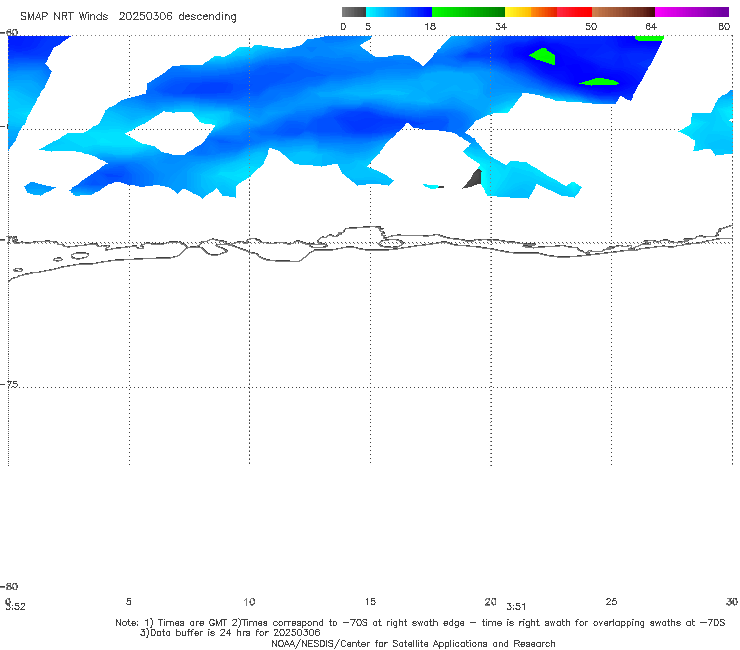The width and height of the screenshot is (740, 650).
Task: Click the red color bar segment near 50
Action: (574, 12)
